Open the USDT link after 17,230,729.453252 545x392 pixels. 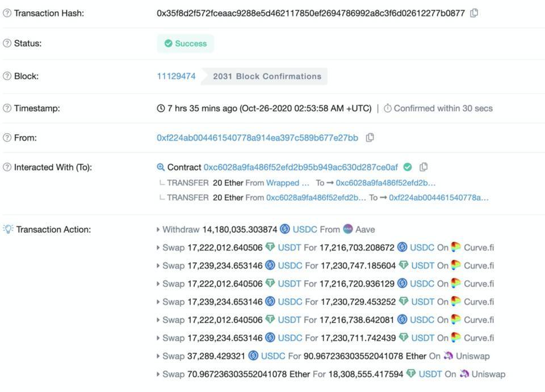pyautogui.click(x=422, y=302)
